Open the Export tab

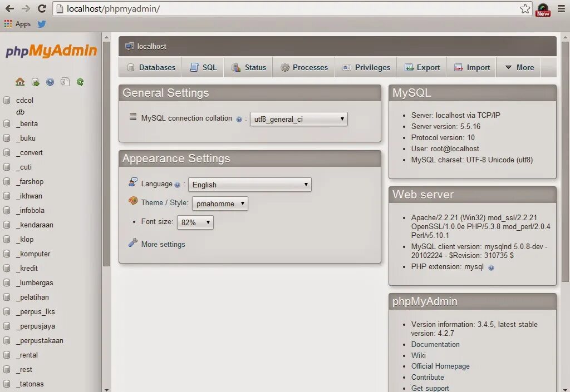tap(422, 67)
